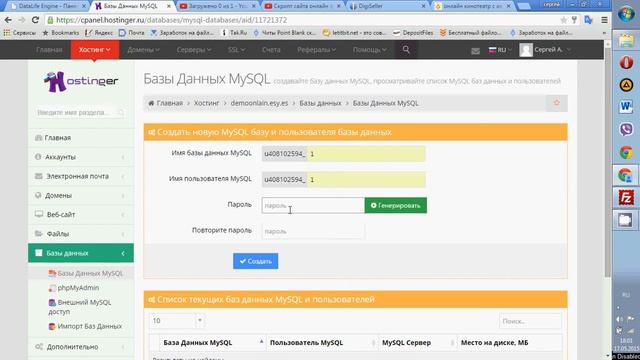Sort by MySQL Сервер column
The height and width of the screenshot is (360, 640).
[x=417, y=343]
